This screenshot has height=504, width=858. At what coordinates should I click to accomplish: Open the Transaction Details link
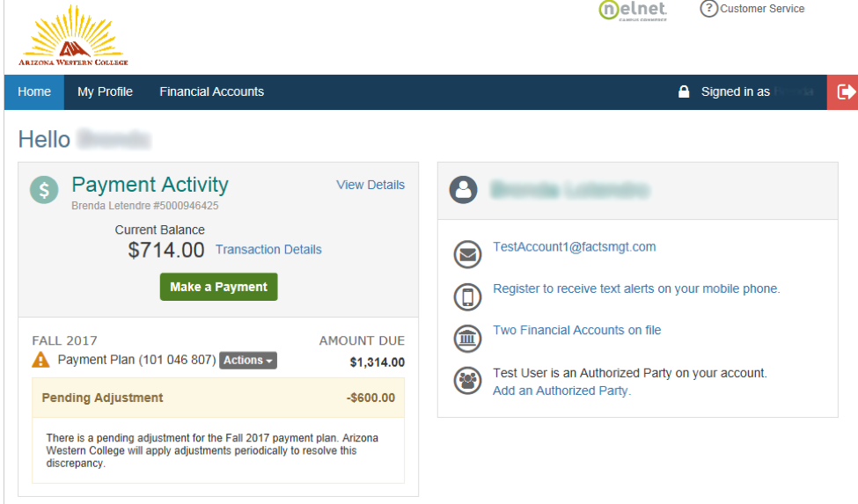(x=268, y=249)
